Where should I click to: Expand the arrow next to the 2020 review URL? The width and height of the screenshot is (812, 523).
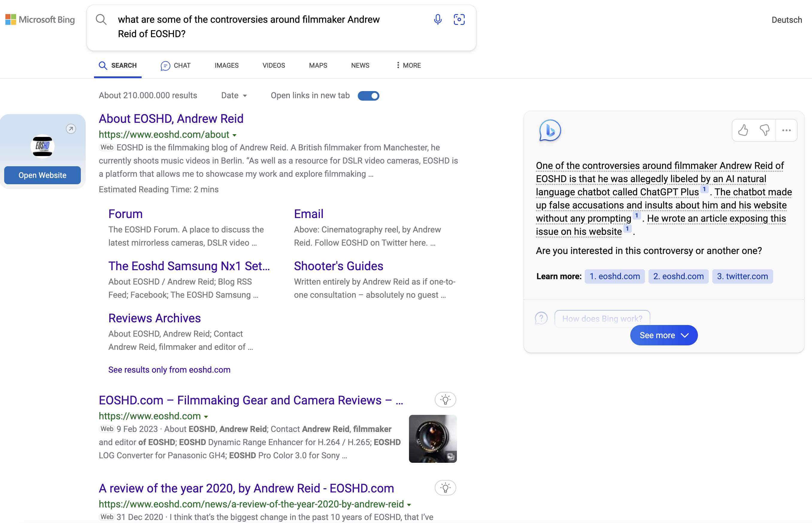[409, 505]
